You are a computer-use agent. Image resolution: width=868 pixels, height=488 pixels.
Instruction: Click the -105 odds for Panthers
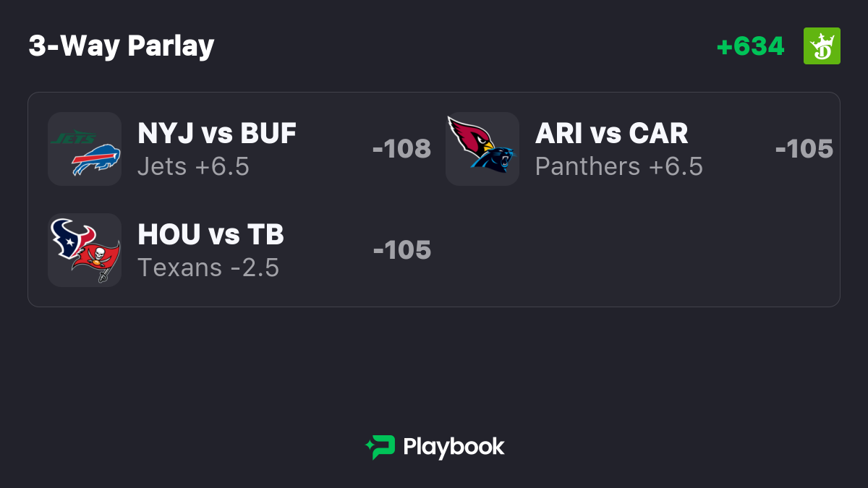coord(804,149)
